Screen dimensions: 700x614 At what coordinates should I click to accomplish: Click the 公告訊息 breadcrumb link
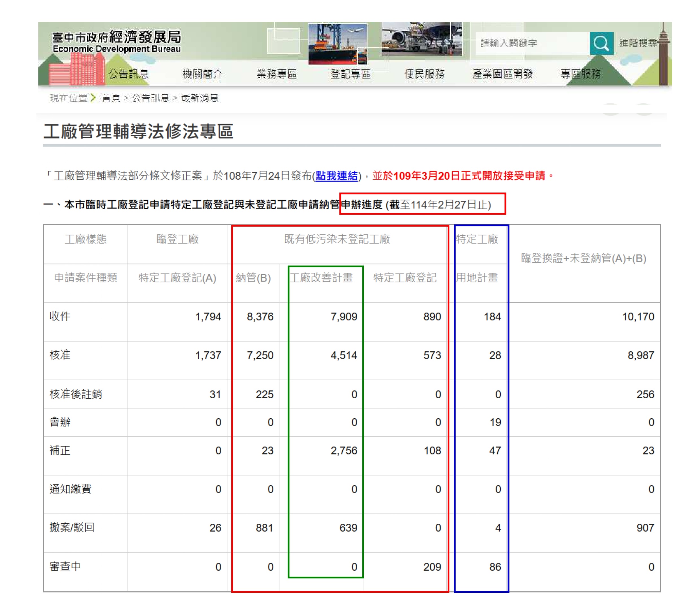point(151,98)
